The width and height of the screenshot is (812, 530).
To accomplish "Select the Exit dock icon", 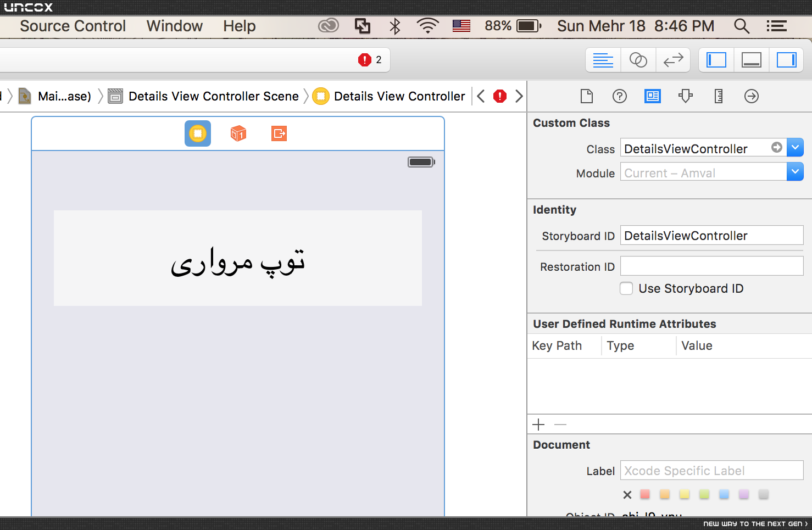I will [x=279, y=133].
